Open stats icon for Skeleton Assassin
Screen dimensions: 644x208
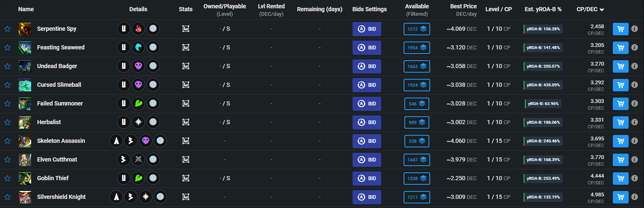186,141
